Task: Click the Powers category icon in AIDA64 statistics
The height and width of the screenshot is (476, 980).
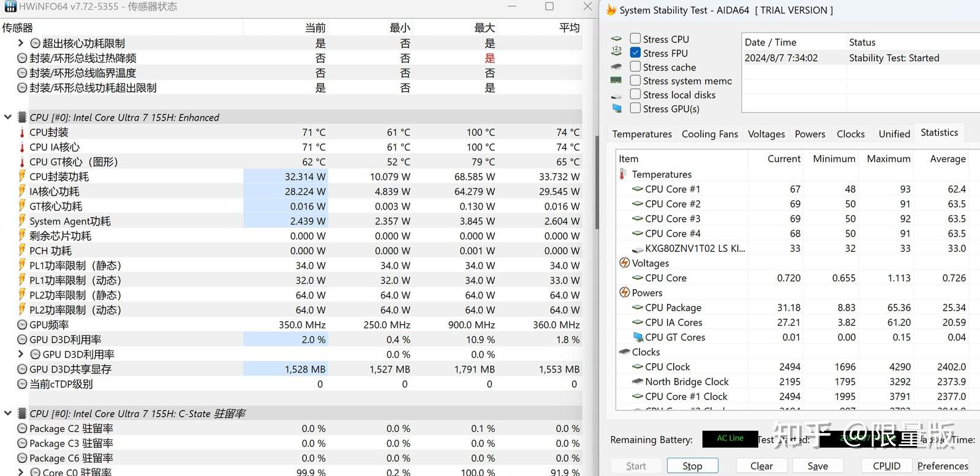Action: pos(624,292)
